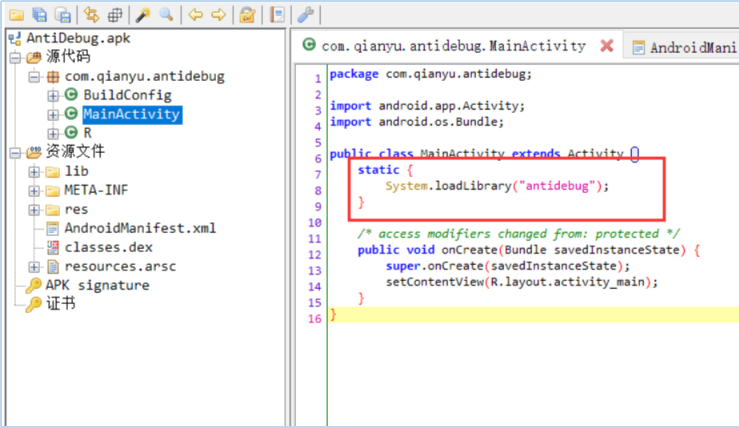Viewport: 740px width, 428px height.
Task: Select MainActivity in the tree
Action: point(132,114)
